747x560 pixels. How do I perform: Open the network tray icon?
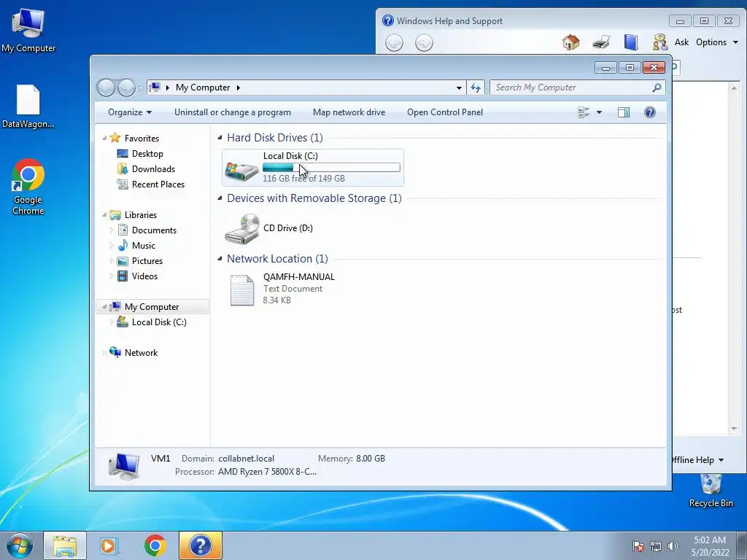[656, 546]
